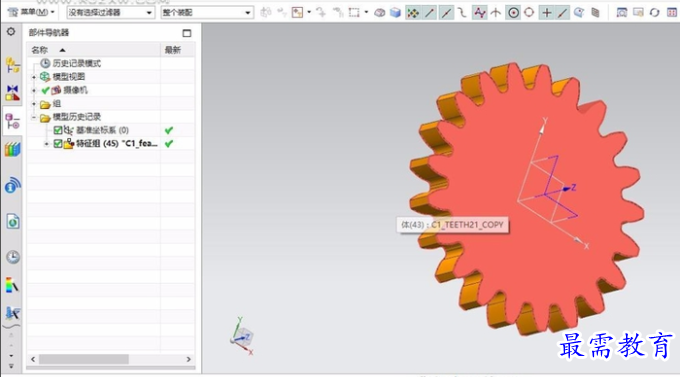Uncheck the 特征组 (45) checkbox
681x377 pixels.
(58, 143)
